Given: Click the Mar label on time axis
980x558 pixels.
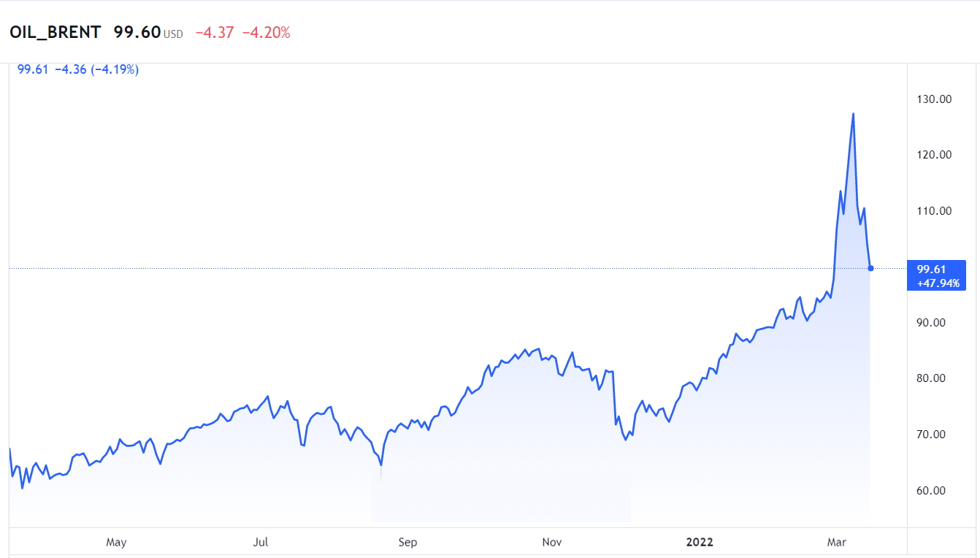Looking at the screenshot, I should [837, 542].
